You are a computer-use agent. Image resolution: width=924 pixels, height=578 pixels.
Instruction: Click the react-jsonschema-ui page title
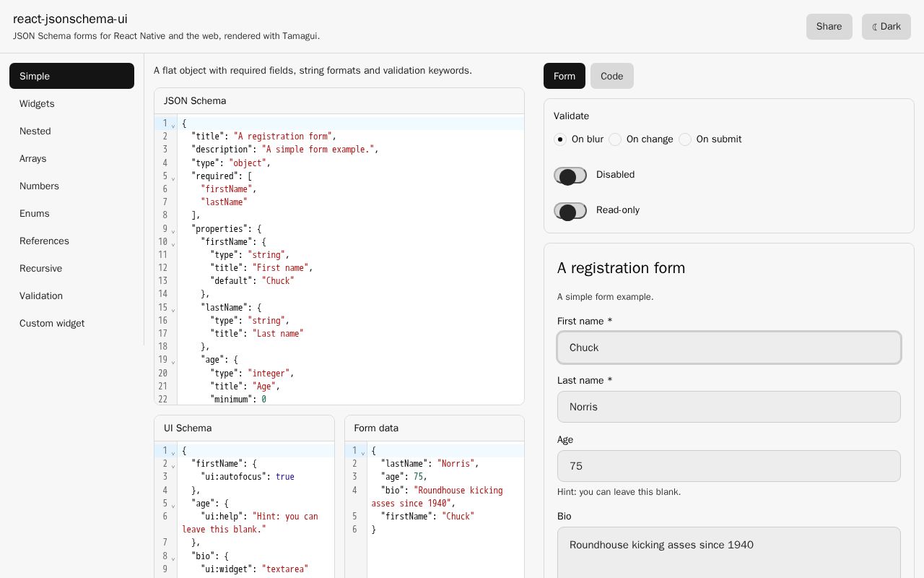click(x=70, y=19)
